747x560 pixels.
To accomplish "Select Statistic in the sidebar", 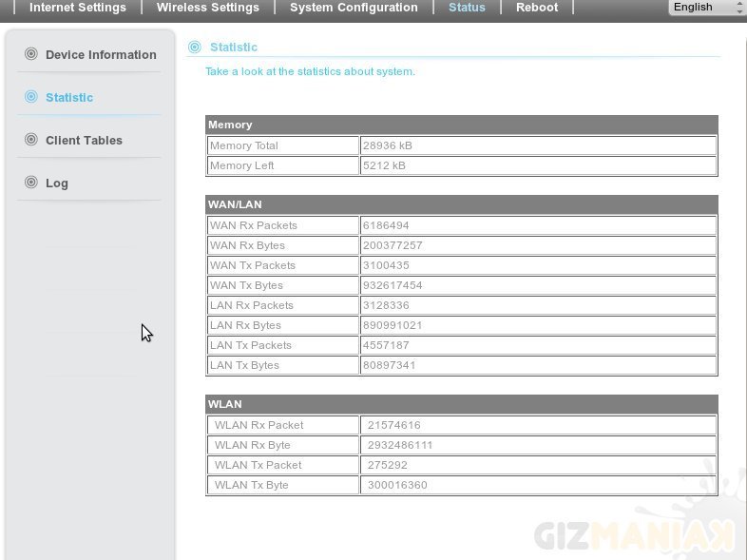I will 69,98.
